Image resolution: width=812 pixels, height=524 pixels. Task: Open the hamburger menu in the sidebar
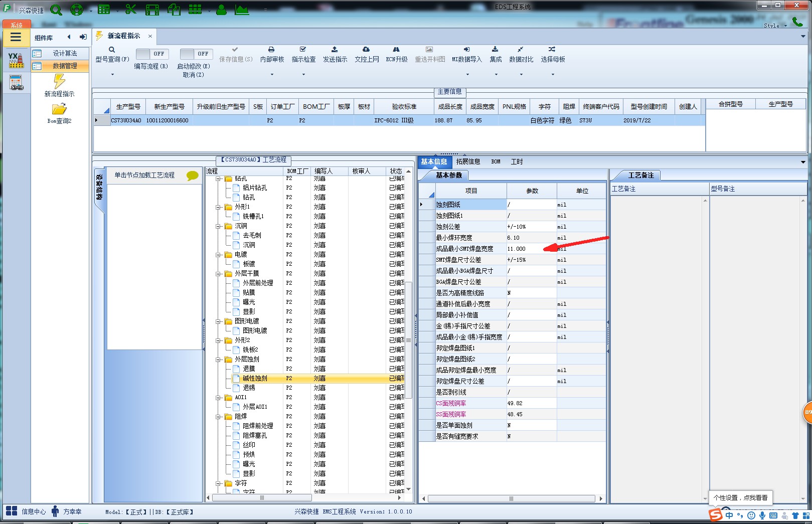(16, 37)
